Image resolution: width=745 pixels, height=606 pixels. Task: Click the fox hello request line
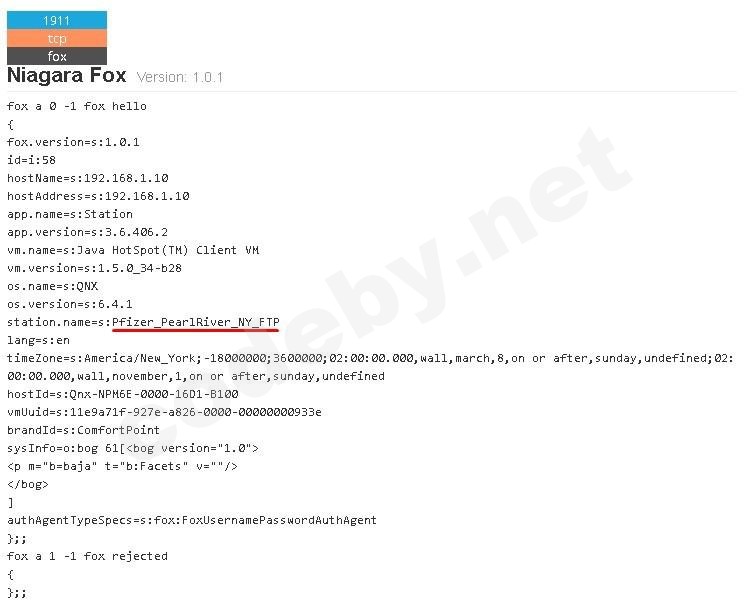click(77, 106)
